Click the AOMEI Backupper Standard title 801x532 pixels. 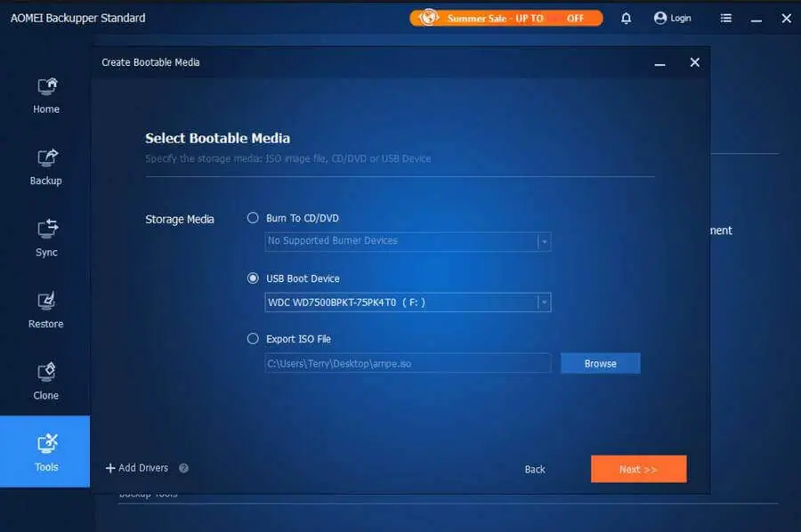pyautogui.click(x=77, y=18)
